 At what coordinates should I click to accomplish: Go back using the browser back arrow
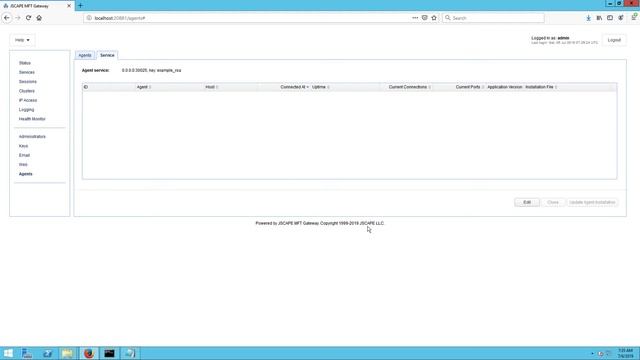click(7, 18)
